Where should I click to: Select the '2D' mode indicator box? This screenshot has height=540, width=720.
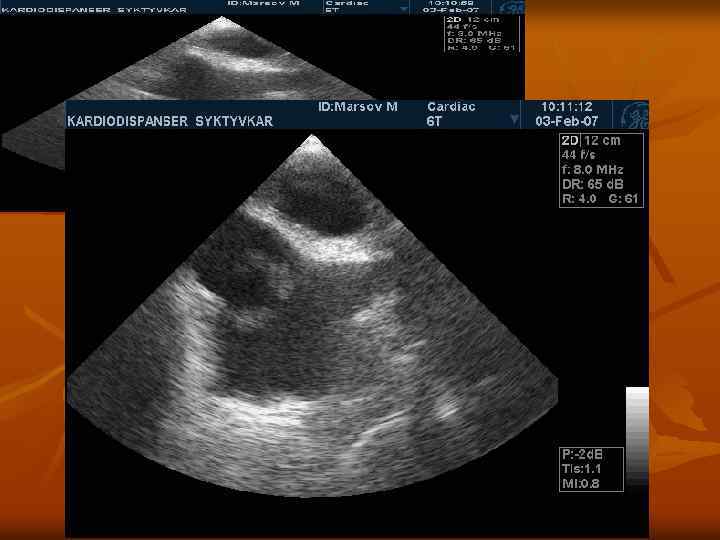pos(570,141)
